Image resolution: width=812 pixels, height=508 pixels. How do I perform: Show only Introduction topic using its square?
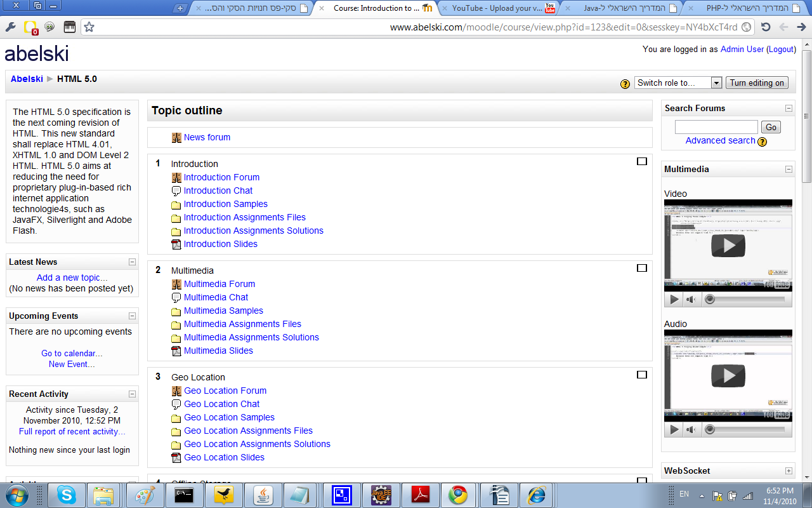coord(641,161)
